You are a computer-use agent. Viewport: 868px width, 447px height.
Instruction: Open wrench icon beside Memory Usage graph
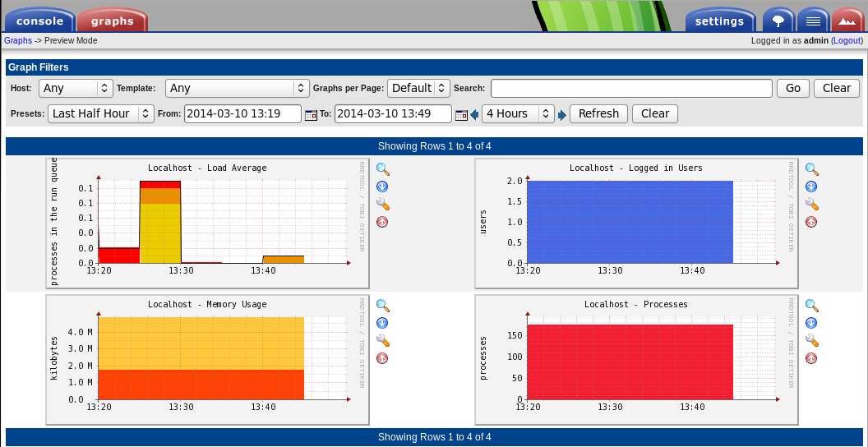point(382,340)
